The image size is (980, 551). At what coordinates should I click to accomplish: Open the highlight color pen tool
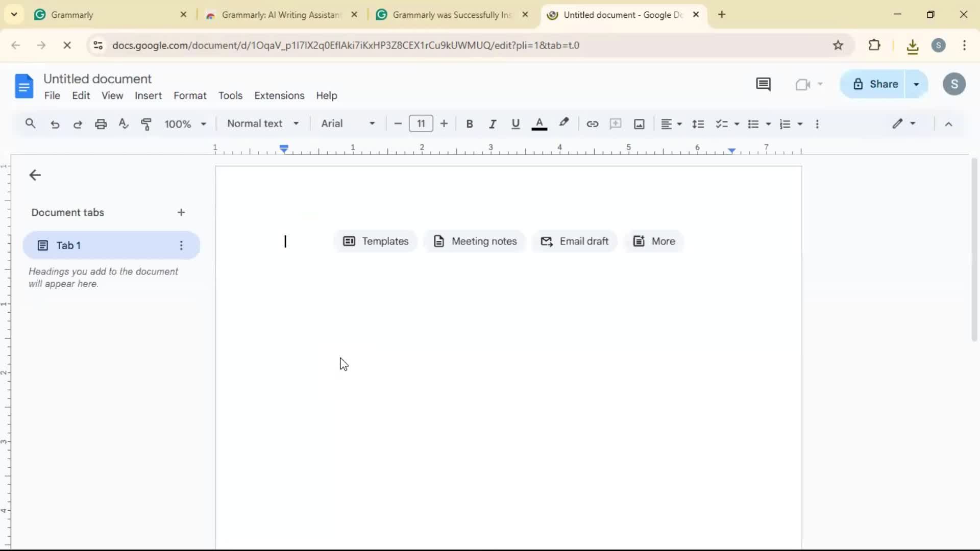click(563, 123)
